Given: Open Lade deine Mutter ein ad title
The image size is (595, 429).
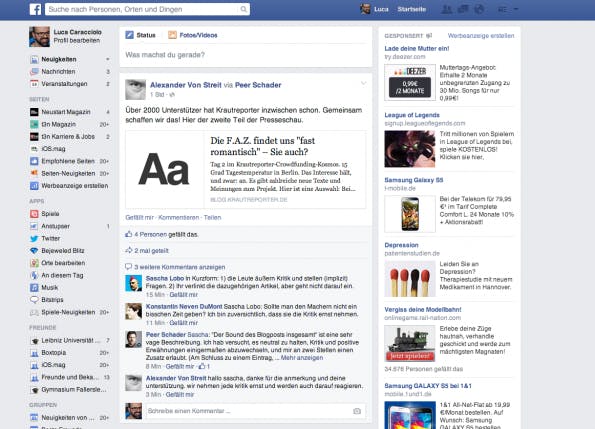Looking at the screenshot, I should [x=417, y=48].
